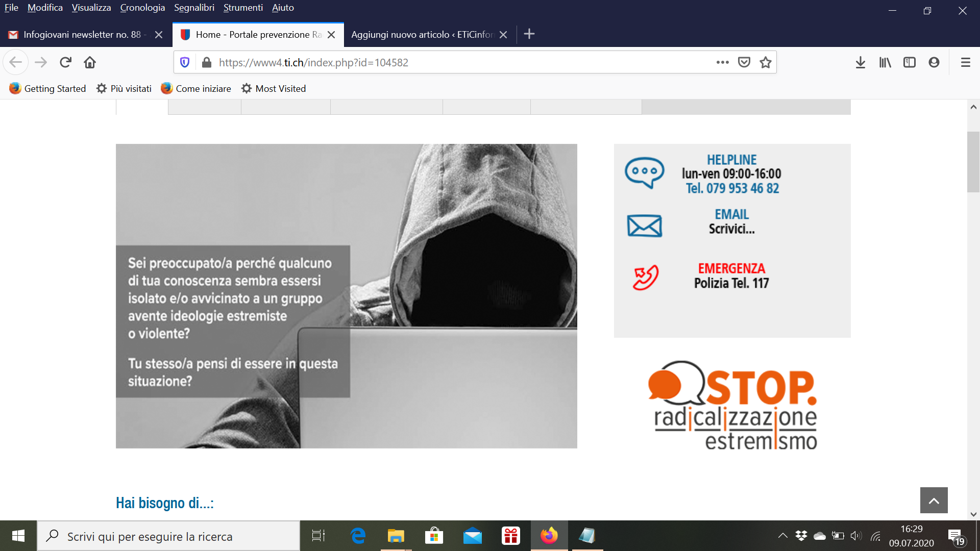This screenshot has height=551, width=980.
Task: Open Task View on taskbar
Action: coord(318,536)
